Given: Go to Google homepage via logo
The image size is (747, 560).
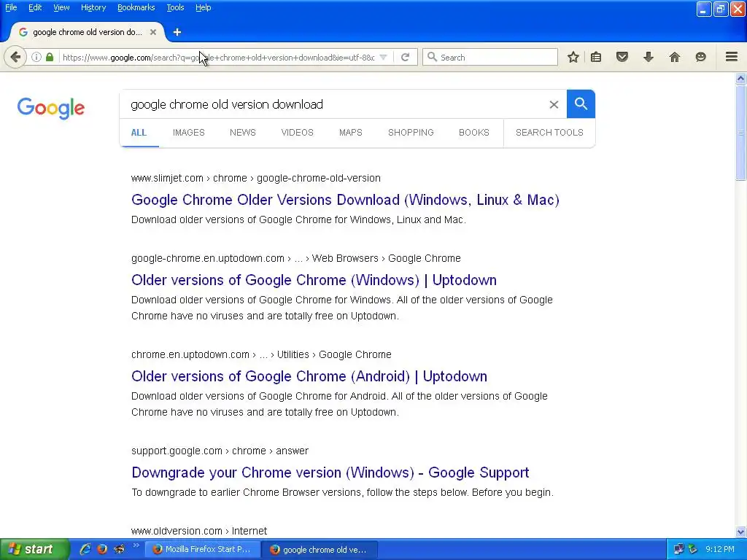Looking at the screenshot, I should coord(51,108).
